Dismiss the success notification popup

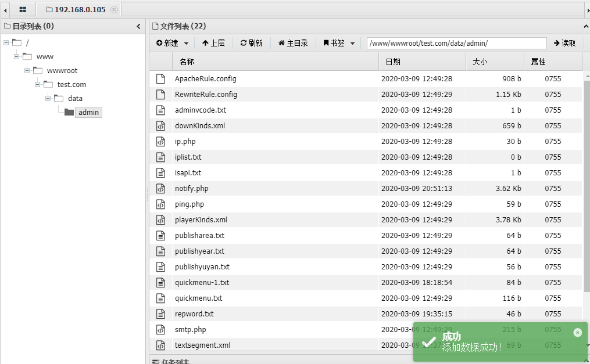tap(577, 332)
